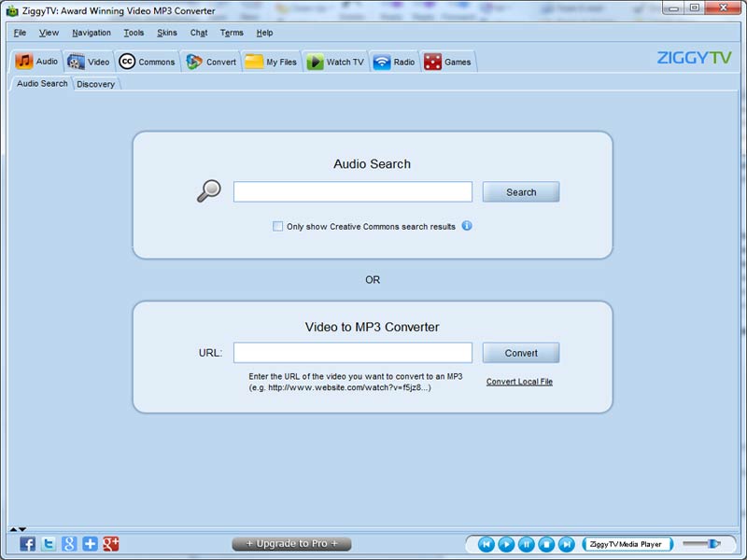Open the My Files tab
747x560 pixels.
[271, 62]
